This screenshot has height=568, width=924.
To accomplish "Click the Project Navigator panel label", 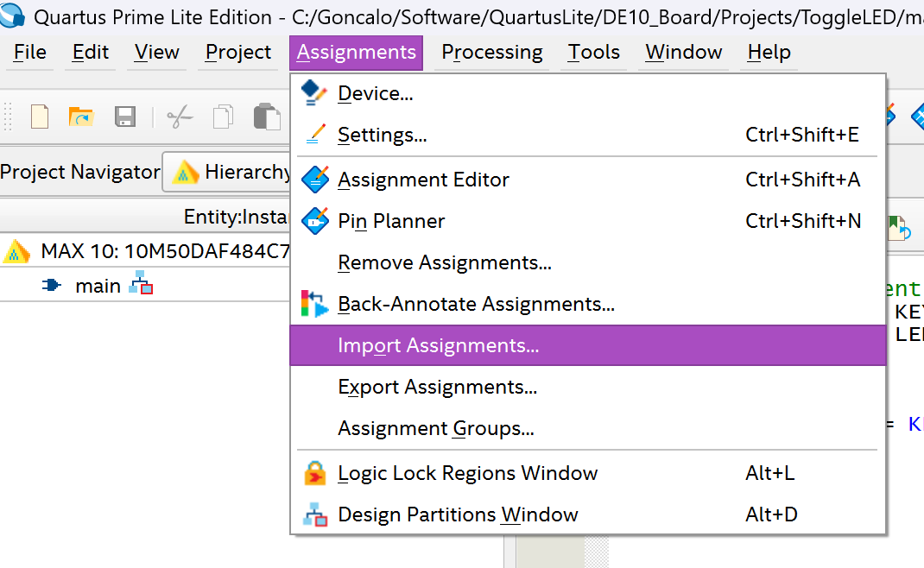I will click(x=80, y=172).
